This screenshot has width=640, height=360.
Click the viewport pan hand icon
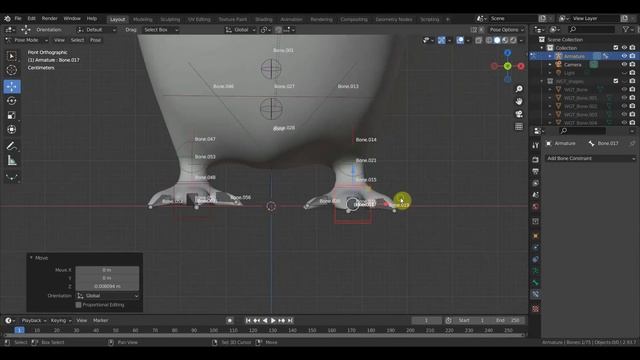coord(519,101)
